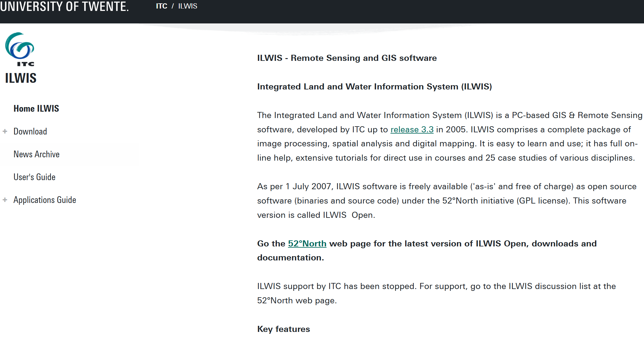Viewport: 644px width, 345px height.
Task: Open News Archive in sidebar
Action: 37,154
